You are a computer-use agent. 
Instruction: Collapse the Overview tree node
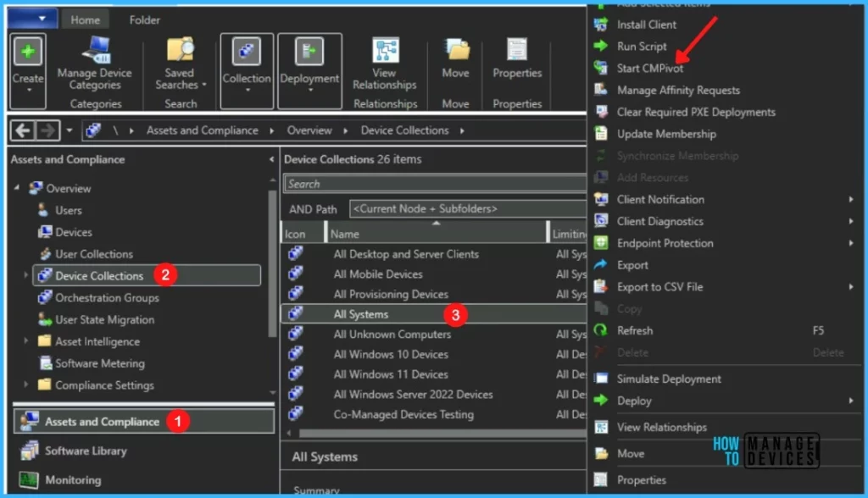(17, 188)
